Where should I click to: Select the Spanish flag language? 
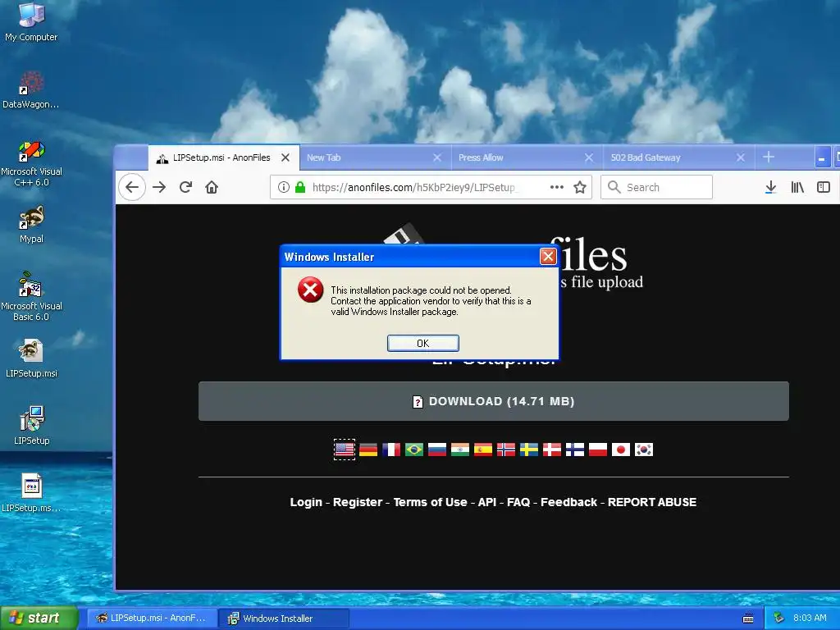[483, 450]
